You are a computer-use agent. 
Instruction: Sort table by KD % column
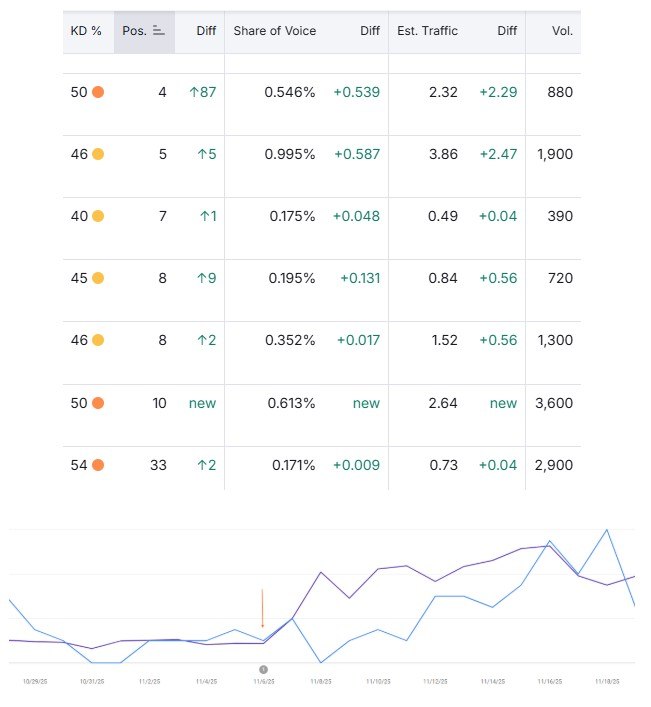(86, 31)
